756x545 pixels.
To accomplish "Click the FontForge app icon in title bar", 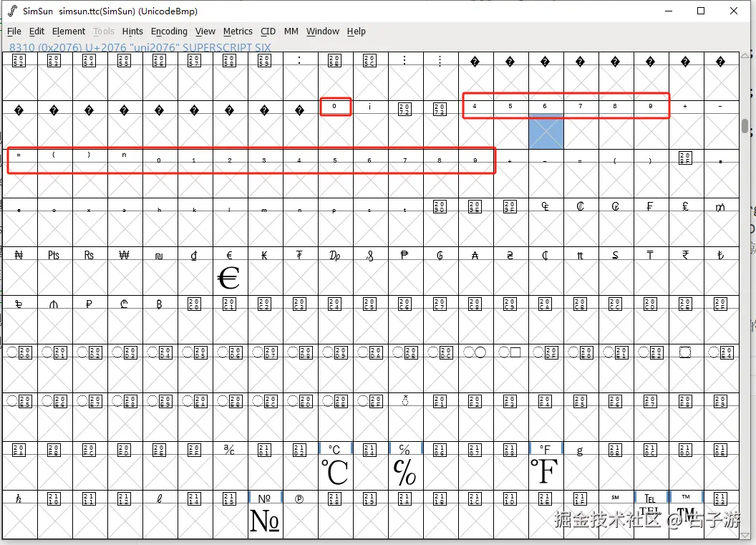I will point(13,11).
